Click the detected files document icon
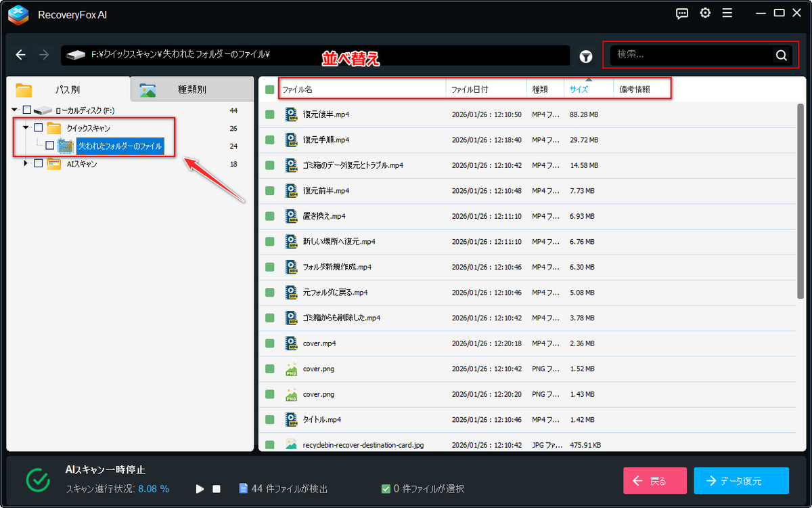Screen dimensions: 812x508 244,488
